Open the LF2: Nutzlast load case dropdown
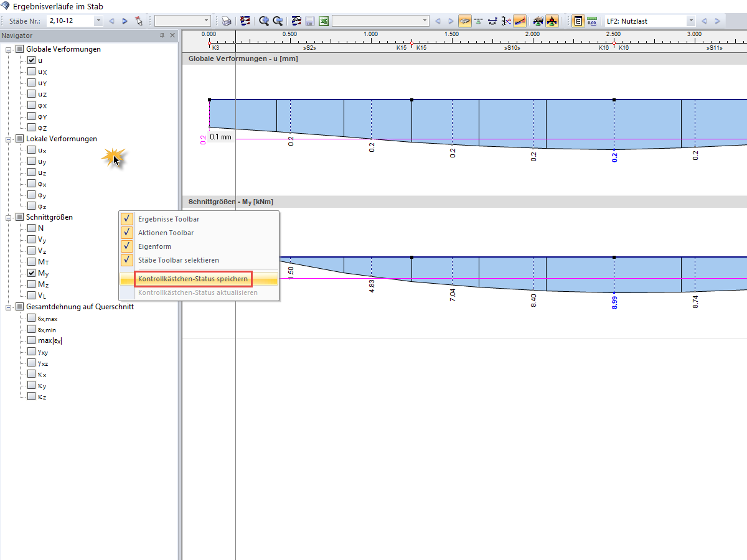The height and width of the screenshot is (560, 747). pyautogui.click(x=690, y=21)
